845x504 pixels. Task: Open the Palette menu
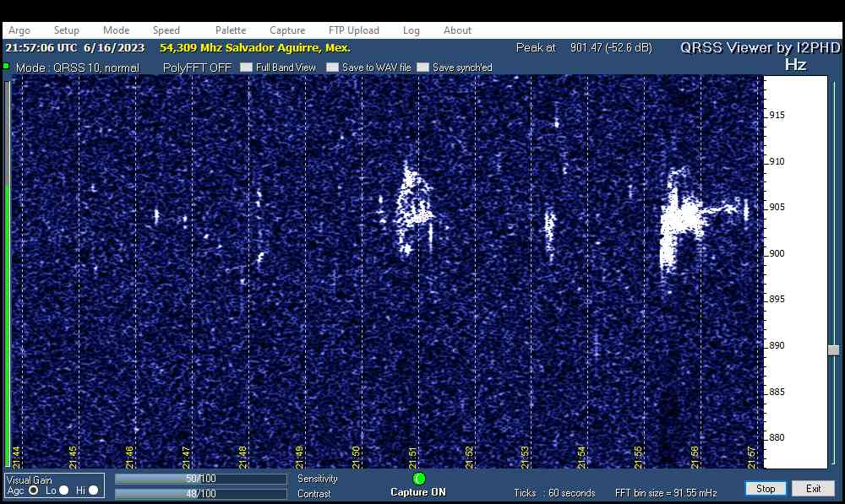231,30
